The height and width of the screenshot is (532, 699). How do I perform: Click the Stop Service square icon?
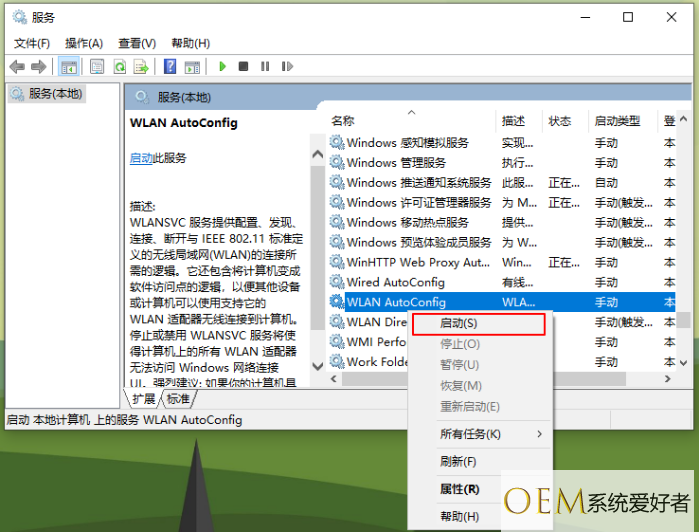point(243,67)
